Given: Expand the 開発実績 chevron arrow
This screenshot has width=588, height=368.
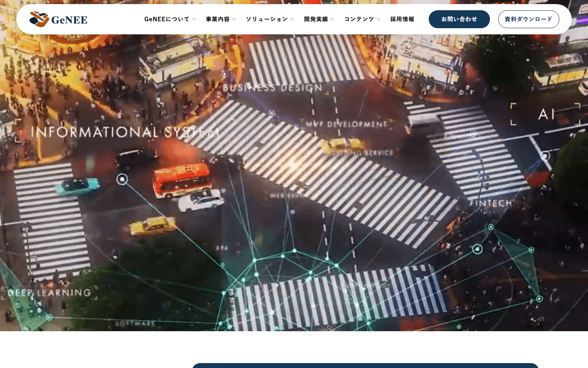Looking at the screenshot, I should pos(332,19).
